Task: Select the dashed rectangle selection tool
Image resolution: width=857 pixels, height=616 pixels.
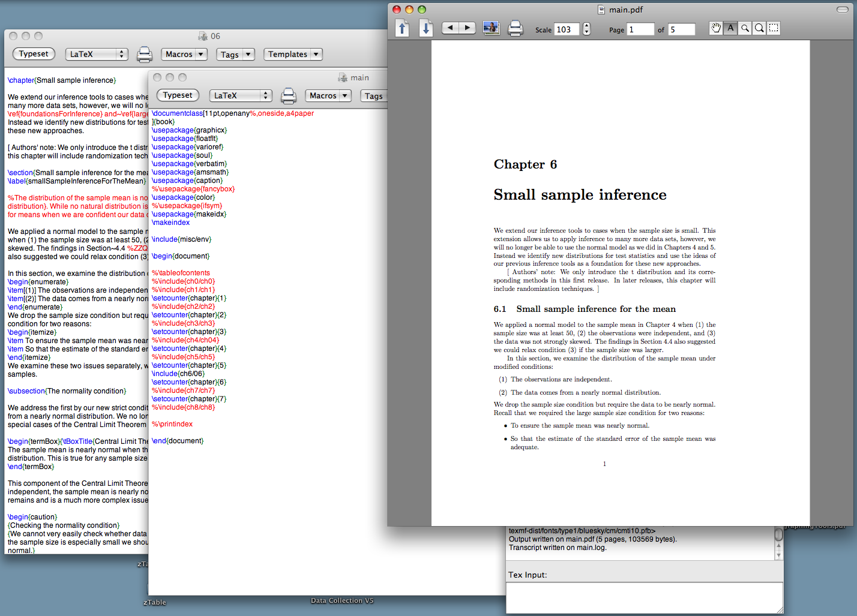Action: click(x=774, y=28)
